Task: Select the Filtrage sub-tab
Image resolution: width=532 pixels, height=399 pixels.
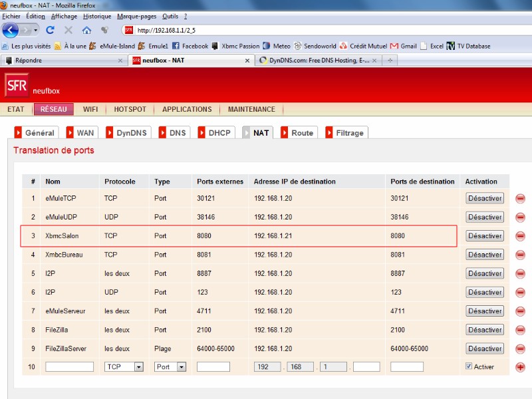Action: [346, 132]
